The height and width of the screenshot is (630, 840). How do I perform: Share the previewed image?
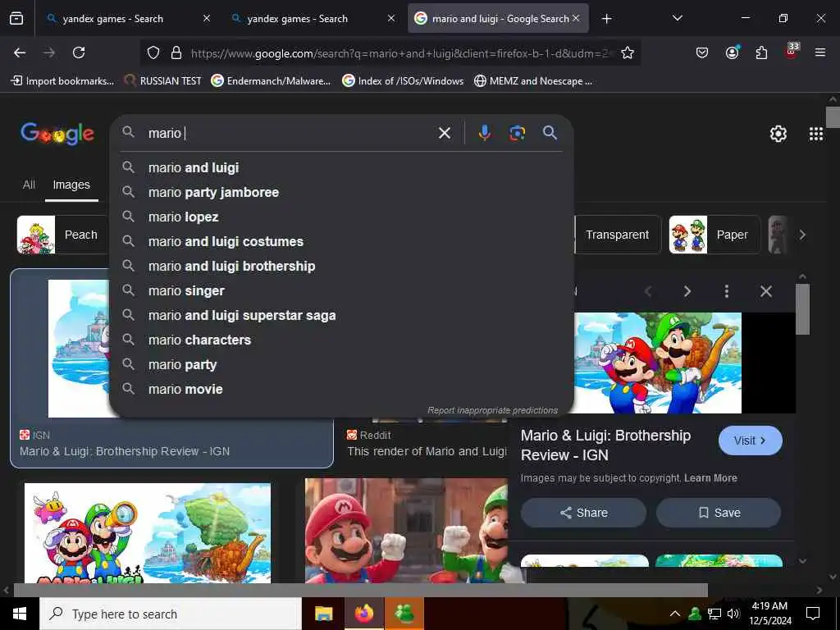pos(583,513)
